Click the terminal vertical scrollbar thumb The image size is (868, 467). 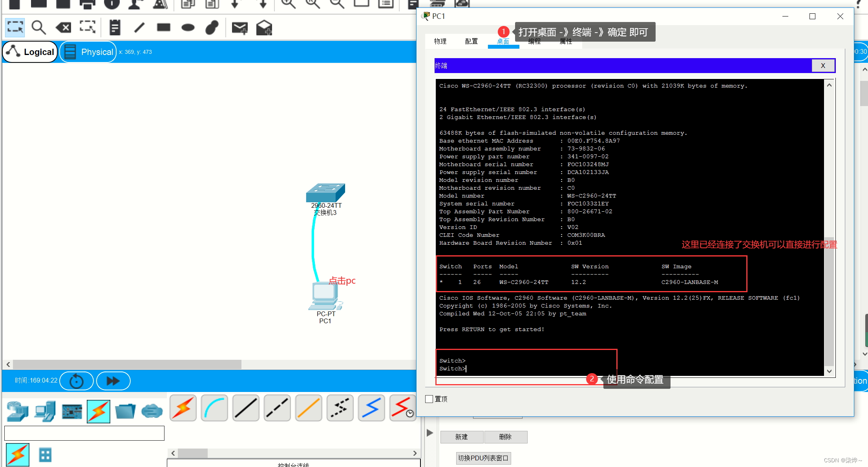coord(829,302)
